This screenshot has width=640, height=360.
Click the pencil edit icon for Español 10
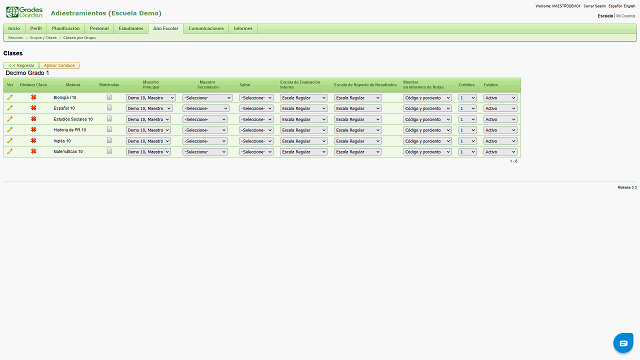(10, 108)
